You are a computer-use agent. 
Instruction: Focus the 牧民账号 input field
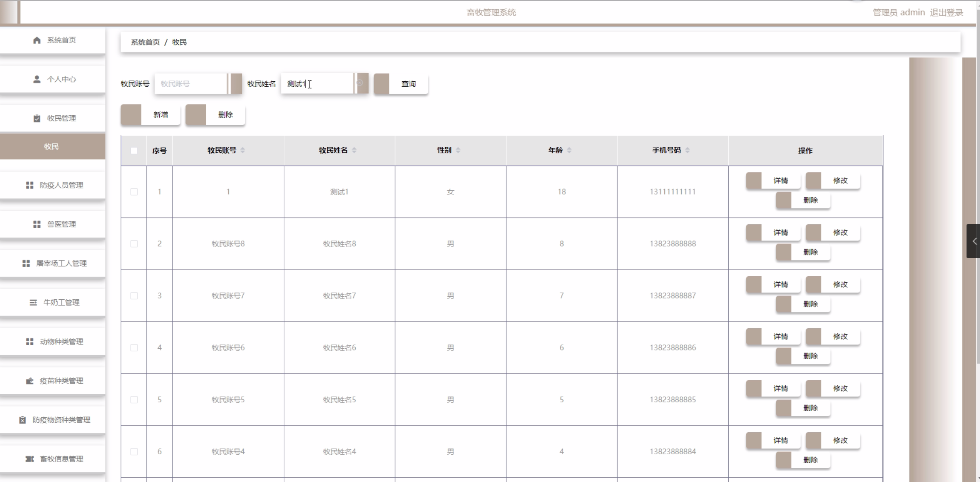191,84
